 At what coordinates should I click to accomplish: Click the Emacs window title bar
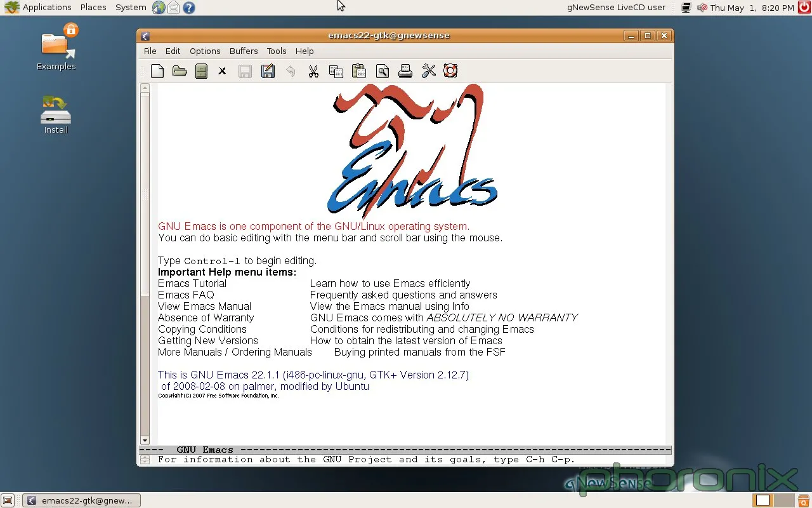(388, 36)
